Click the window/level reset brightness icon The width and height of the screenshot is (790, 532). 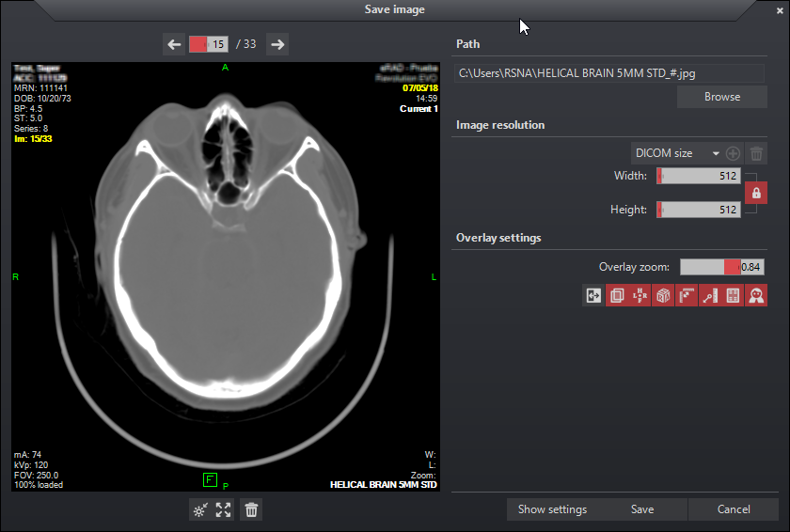[x=198, y=510]
